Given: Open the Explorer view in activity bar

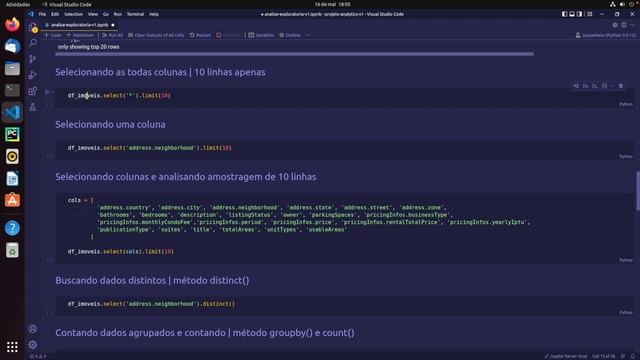Looking at the screenshot, I should coord(33,27).
